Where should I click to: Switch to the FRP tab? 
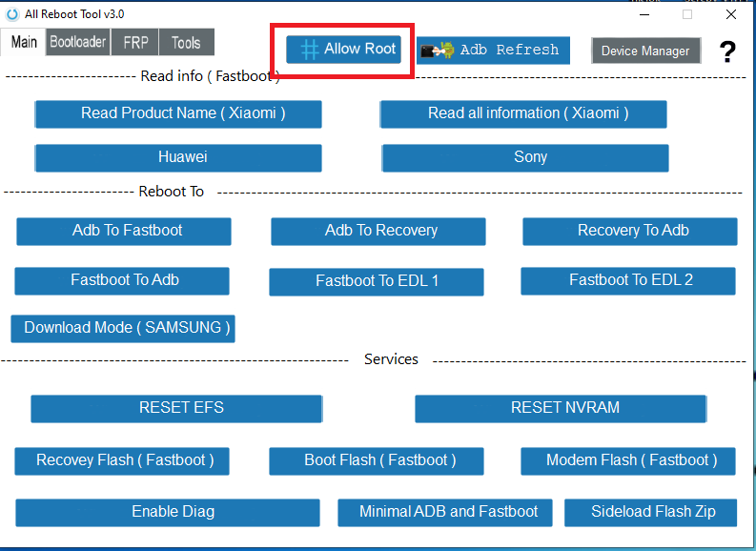pyautogui.click(x=135, y=42)
